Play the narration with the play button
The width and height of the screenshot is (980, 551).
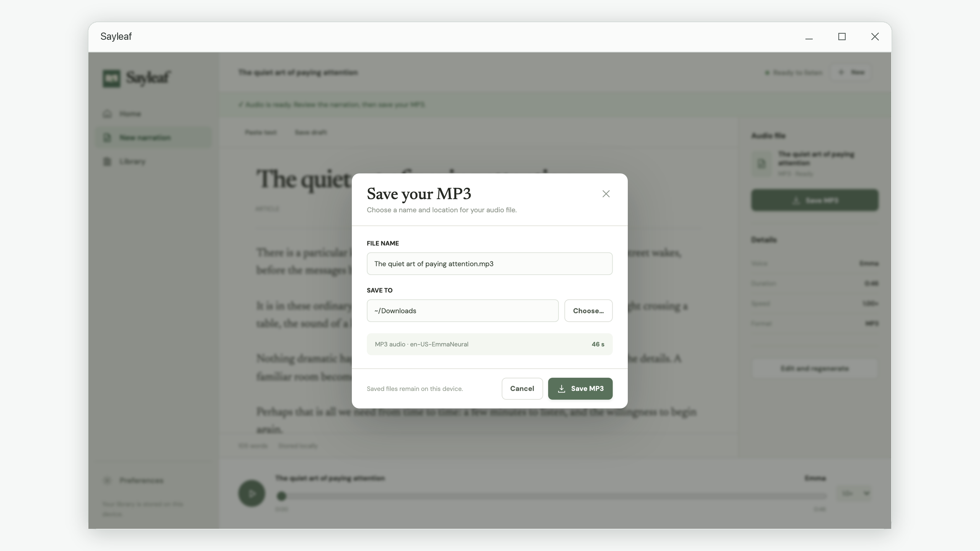click(252, 494)
